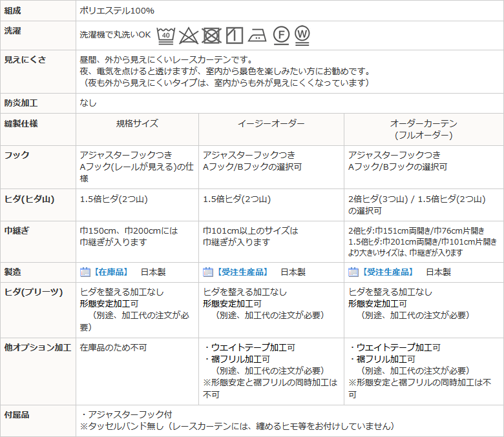Click the calendar icon in イージーオーダー column
504x437 pixels.
(x=208, y=272)
